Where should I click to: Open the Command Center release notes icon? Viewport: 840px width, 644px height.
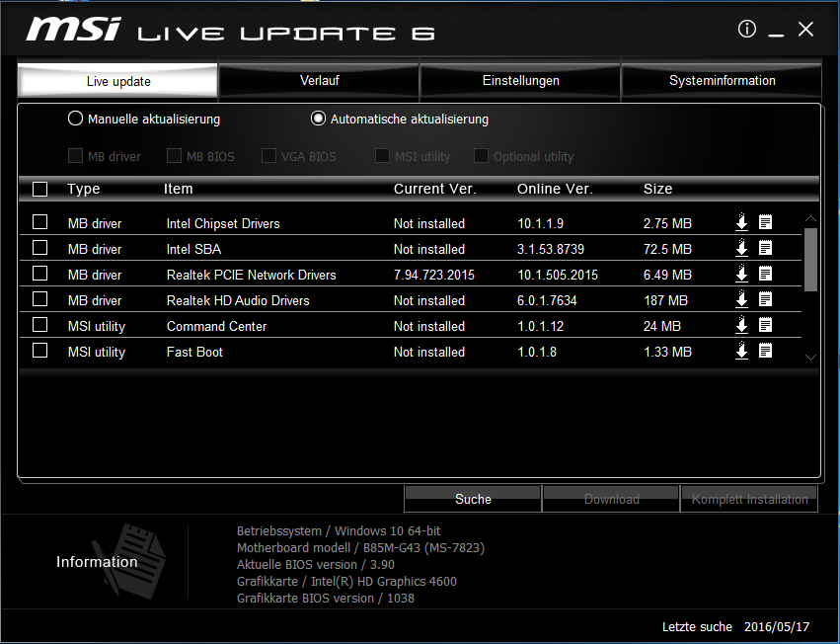766,325
